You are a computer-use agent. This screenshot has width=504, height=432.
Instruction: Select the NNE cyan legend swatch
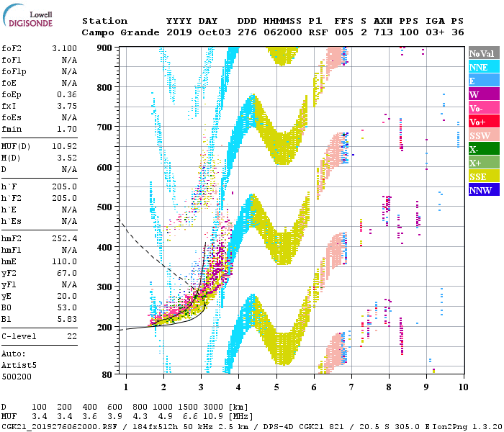pyautogui.click(x=484, y=67)
